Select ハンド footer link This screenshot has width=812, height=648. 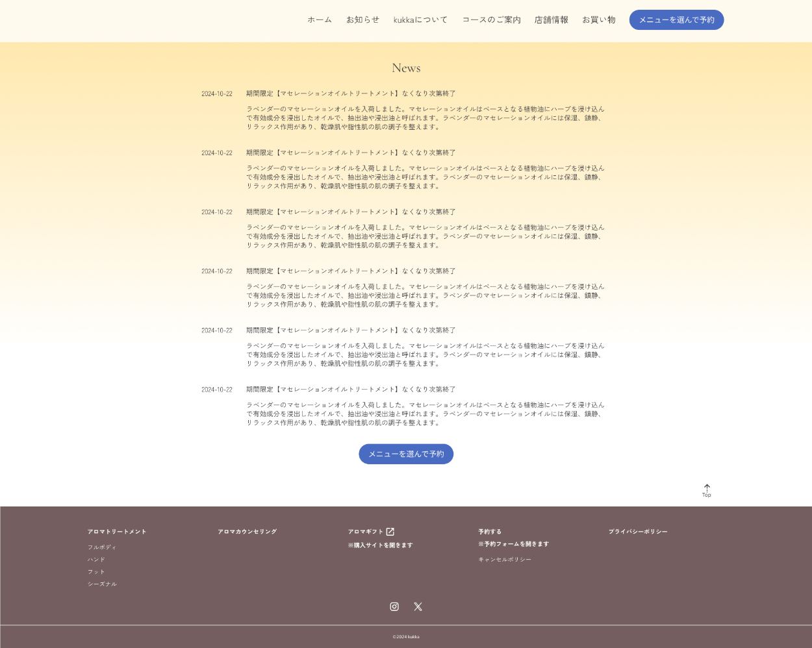point(96,560)
